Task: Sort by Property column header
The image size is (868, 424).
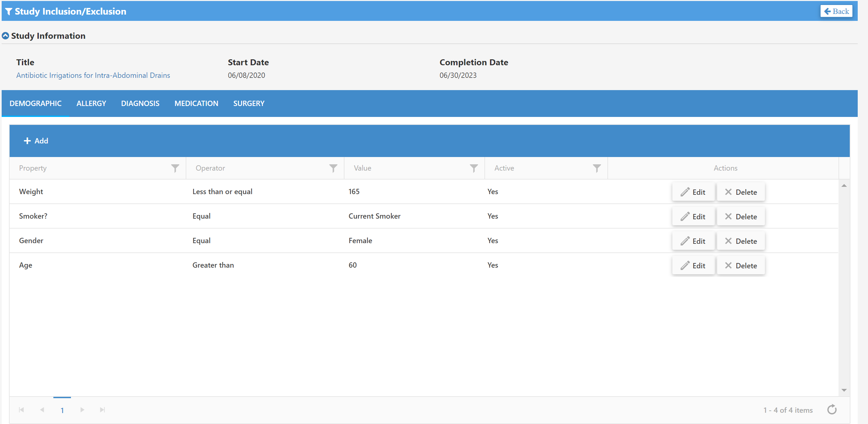Action: coord(33,168)
